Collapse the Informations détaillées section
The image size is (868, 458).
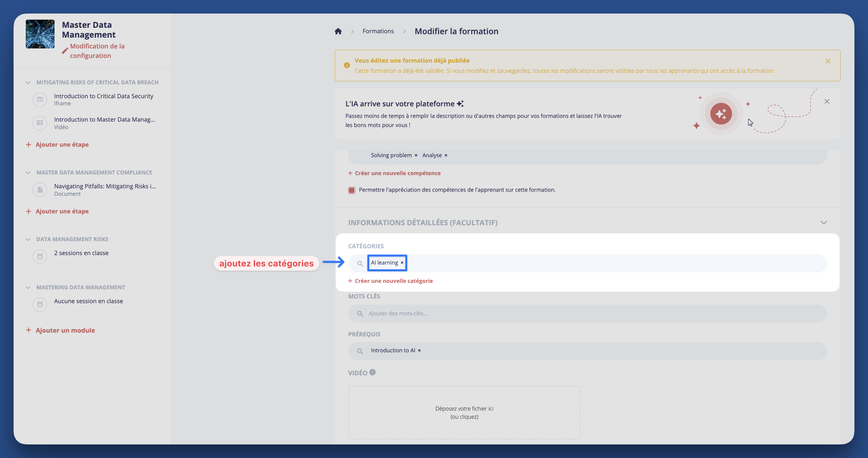(824, 223)
